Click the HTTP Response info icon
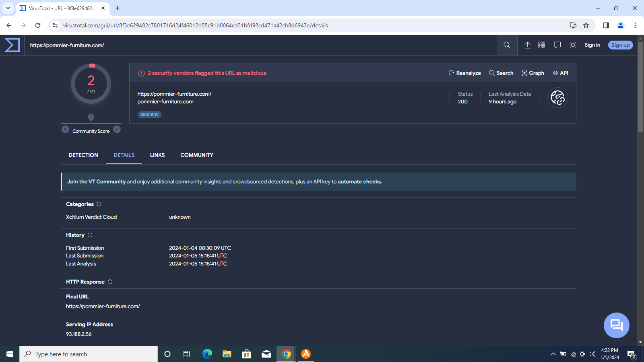 pos(110,282)
